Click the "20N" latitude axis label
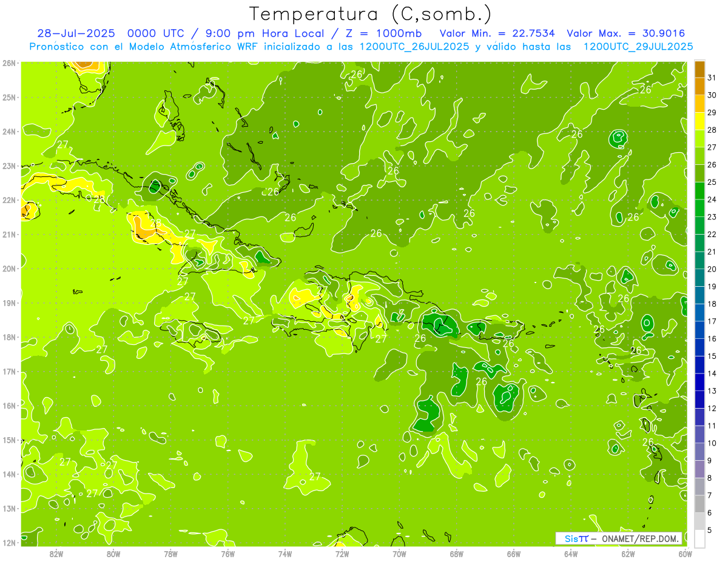 [9, 269]
